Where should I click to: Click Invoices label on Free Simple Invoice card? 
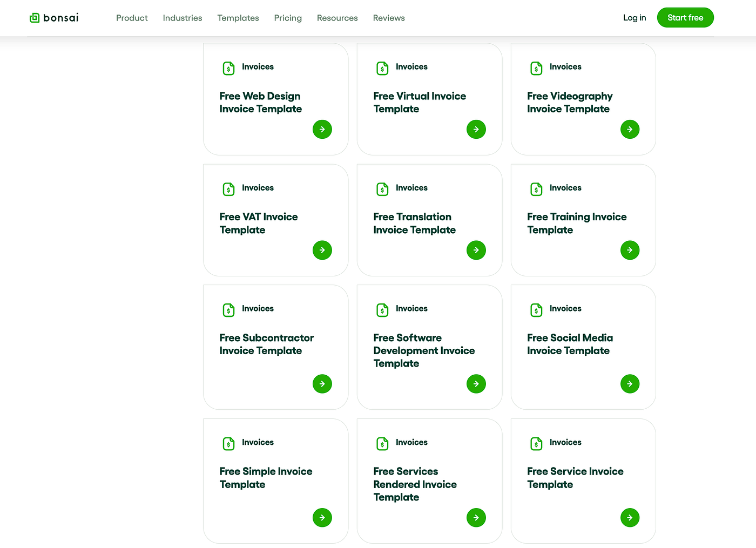[x=258, y=442]
